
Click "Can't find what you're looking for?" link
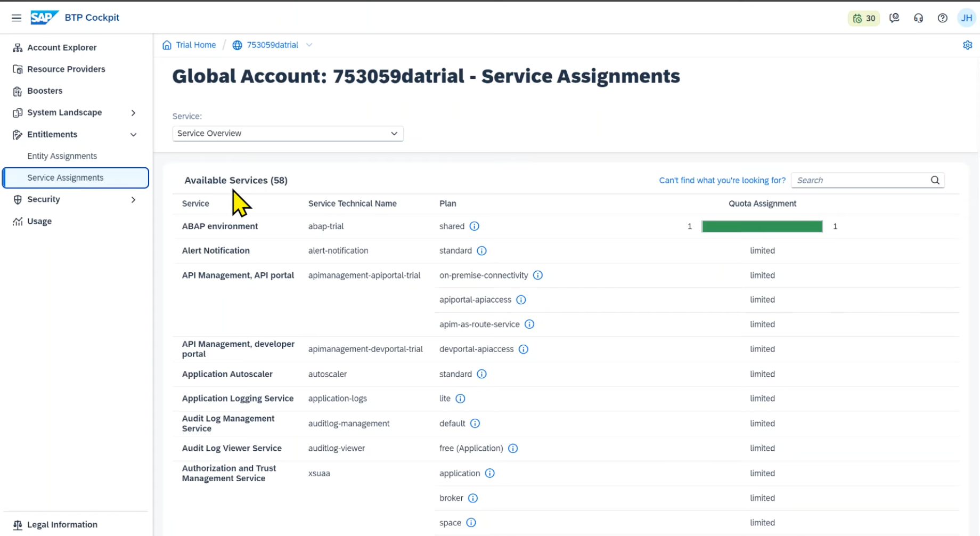722,181
